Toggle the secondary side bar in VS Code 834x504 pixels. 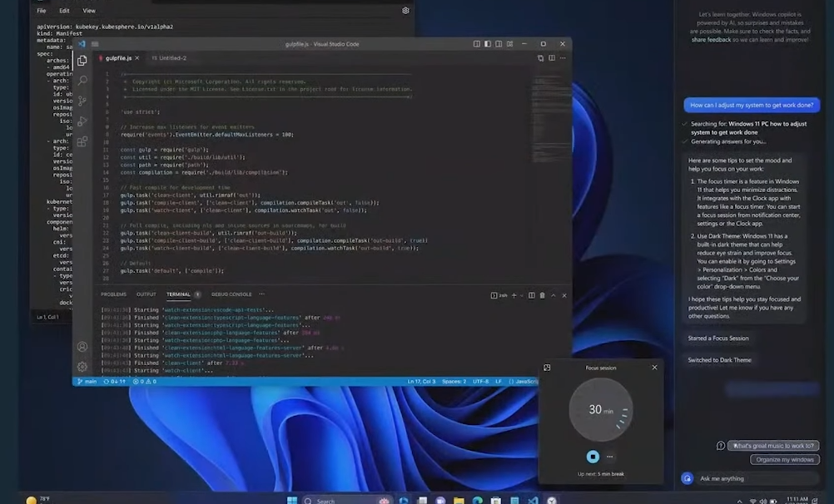click(499, 44)
